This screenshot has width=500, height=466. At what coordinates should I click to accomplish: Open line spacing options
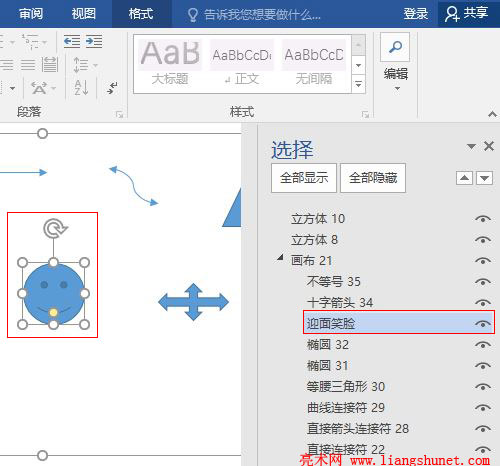click(x=81, y=65)
